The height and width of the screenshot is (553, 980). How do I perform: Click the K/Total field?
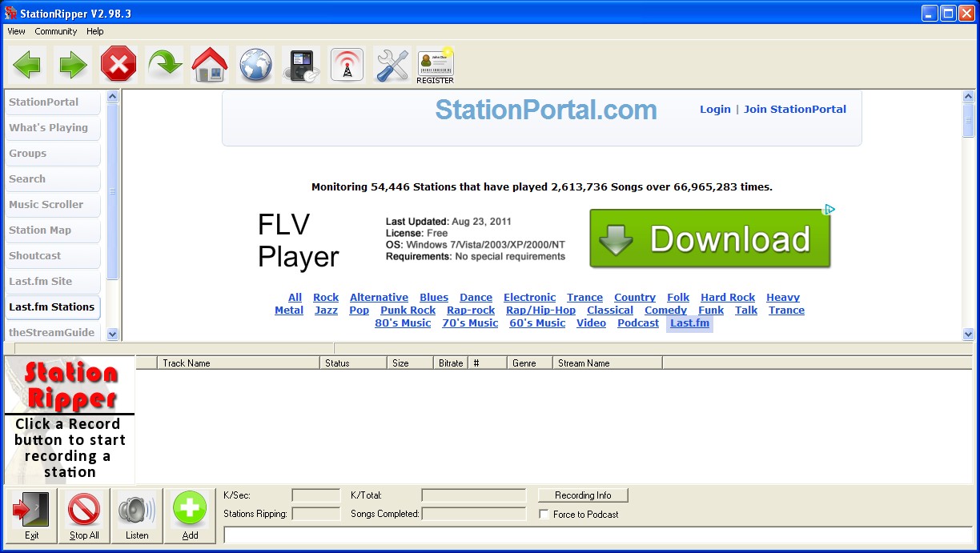[x=474, y=495]
